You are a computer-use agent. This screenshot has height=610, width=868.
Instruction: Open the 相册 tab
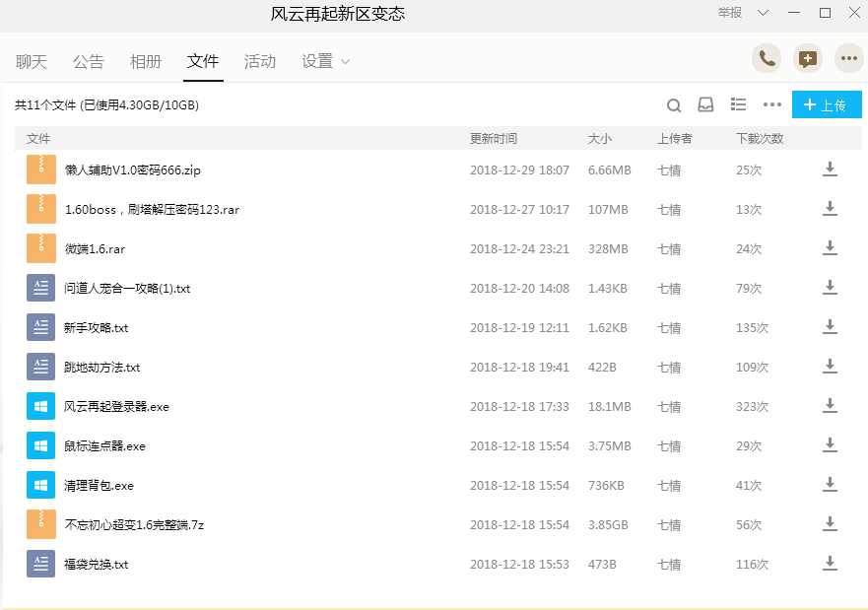pyautogui.click(x=145, y=61)
